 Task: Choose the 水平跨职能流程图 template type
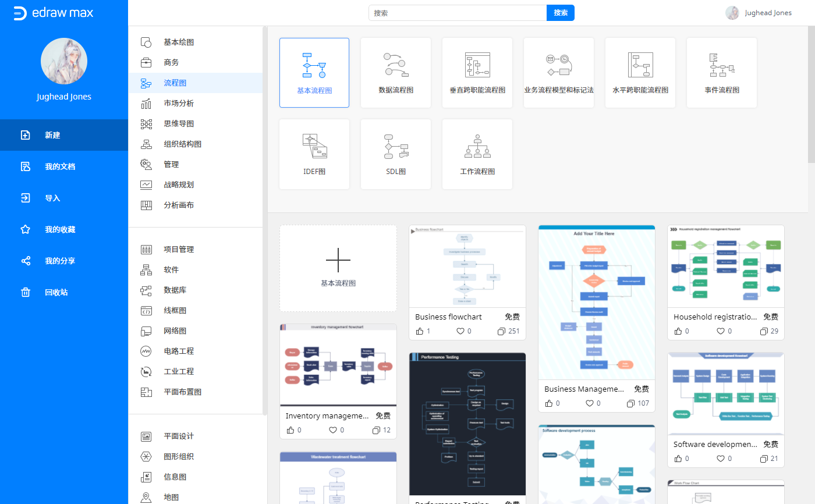pos(640,73)
